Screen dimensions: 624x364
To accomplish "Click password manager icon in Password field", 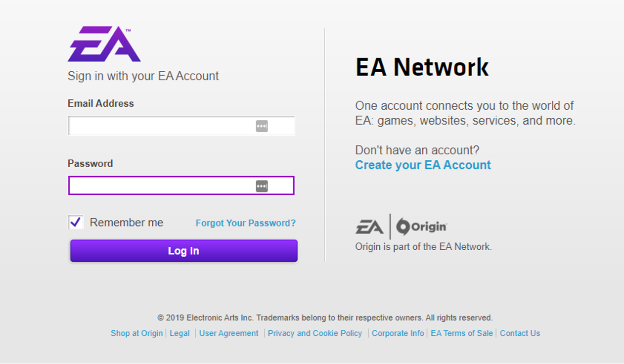I will pyautogui.click(x=262, y=186).
